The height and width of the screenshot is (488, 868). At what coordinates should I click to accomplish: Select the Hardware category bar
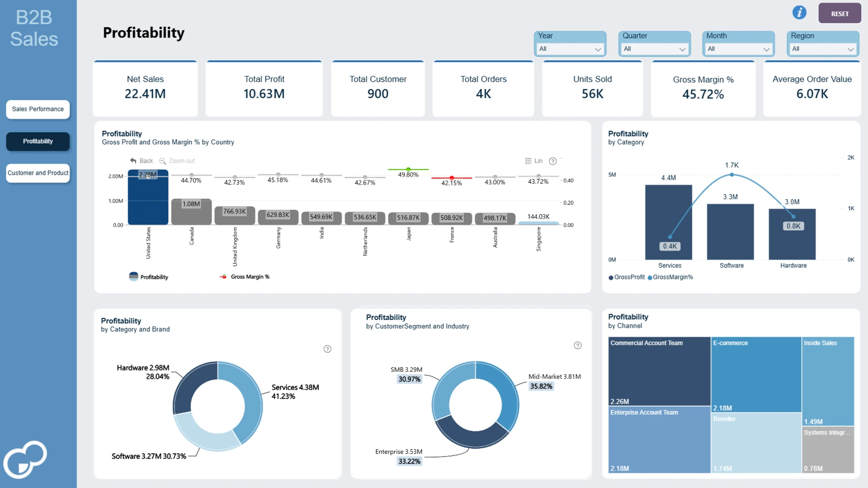(x=792, y=234)
